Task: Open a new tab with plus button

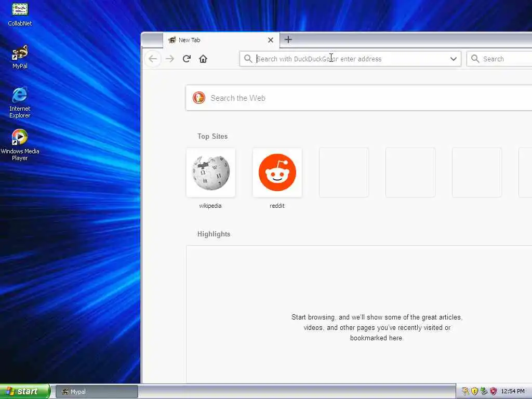Action: pos(288,39)
